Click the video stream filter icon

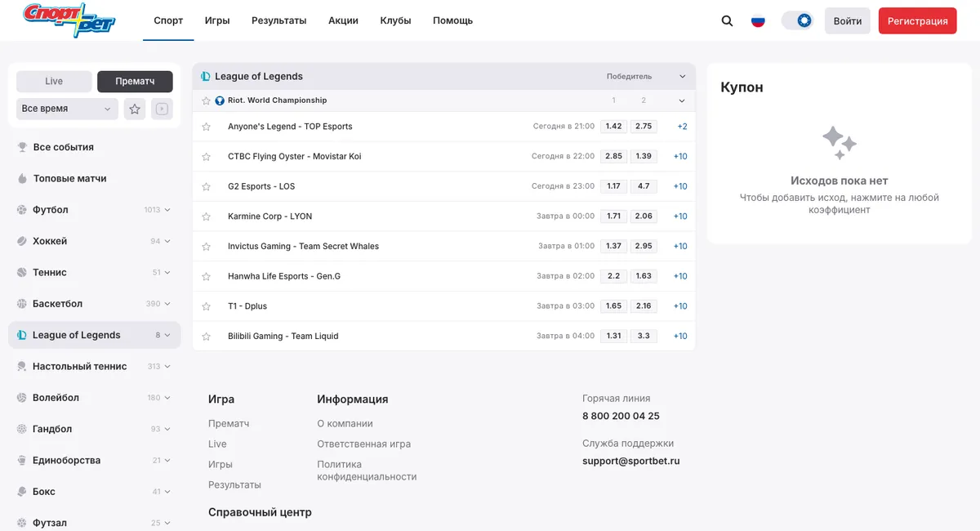click(x=162, y=109)
